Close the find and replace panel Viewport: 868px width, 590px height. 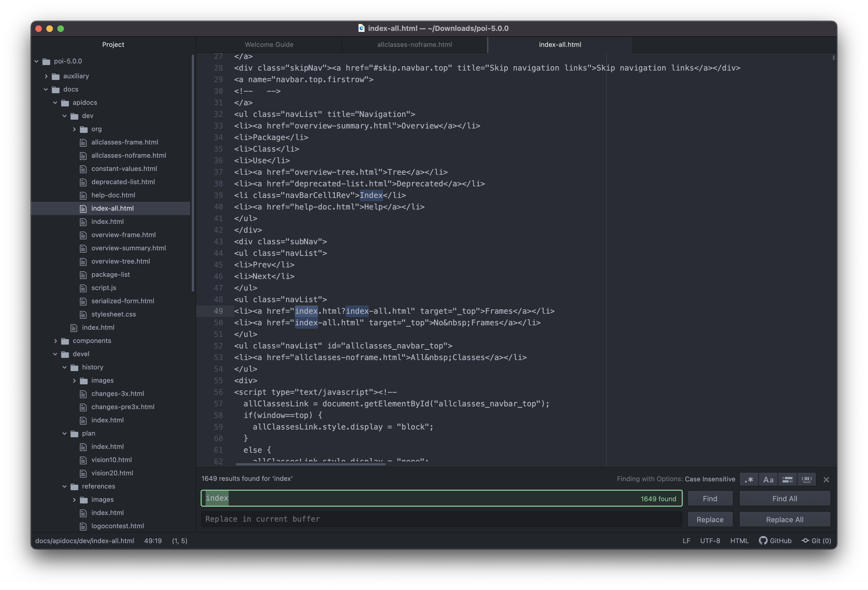coord(826,480)
